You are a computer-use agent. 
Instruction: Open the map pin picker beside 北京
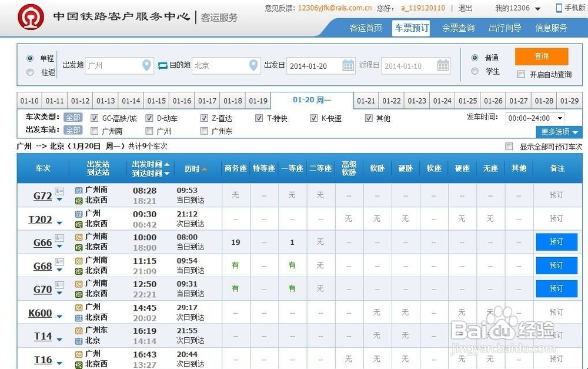(254, 66)
